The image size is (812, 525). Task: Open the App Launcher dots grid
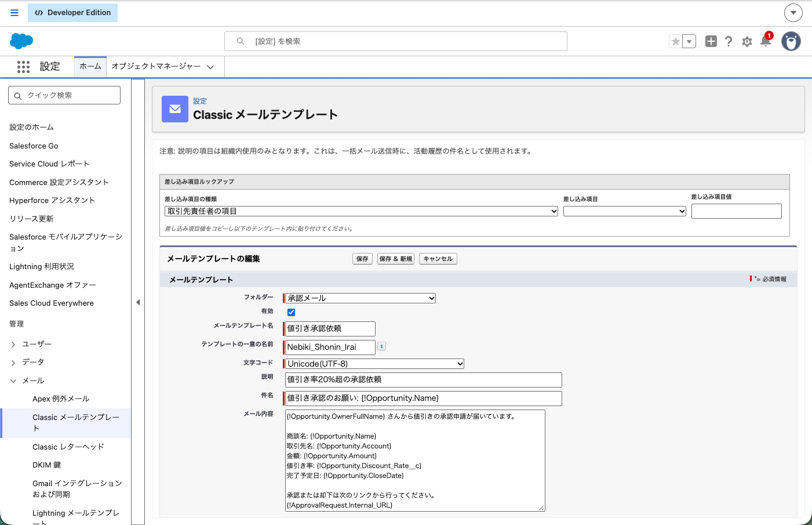point(23,67)
